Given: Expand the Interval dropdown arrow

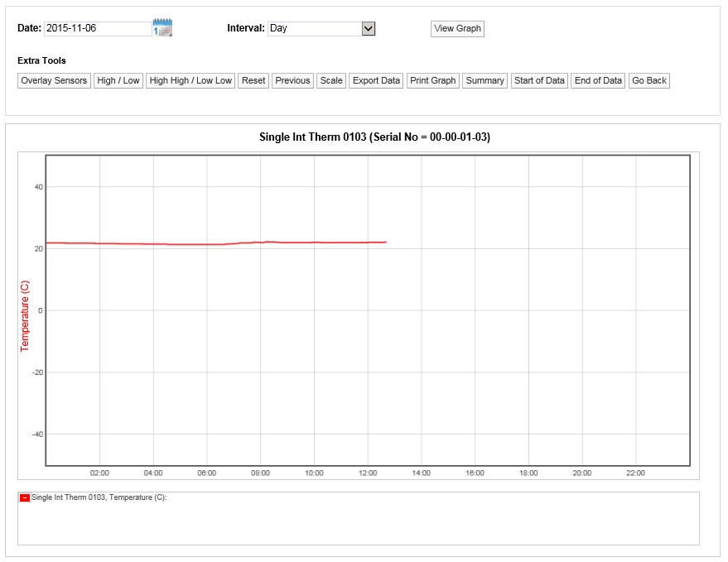Looking at the screenshot, I should [369, 28].
